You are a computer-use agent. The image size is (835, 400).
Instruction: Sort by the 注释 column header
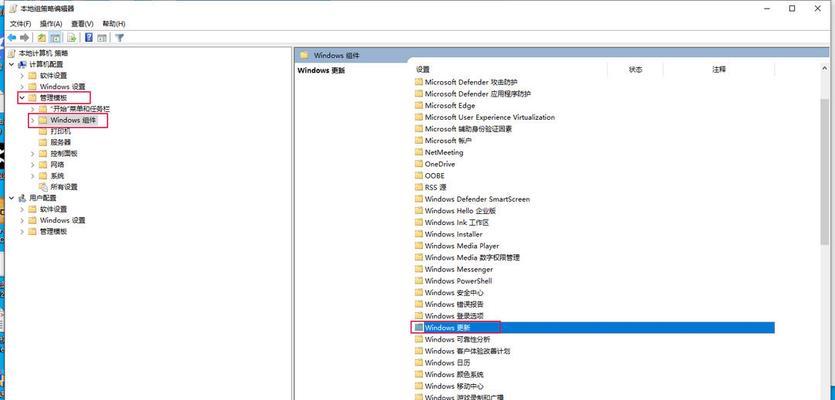tap(719, 70)
